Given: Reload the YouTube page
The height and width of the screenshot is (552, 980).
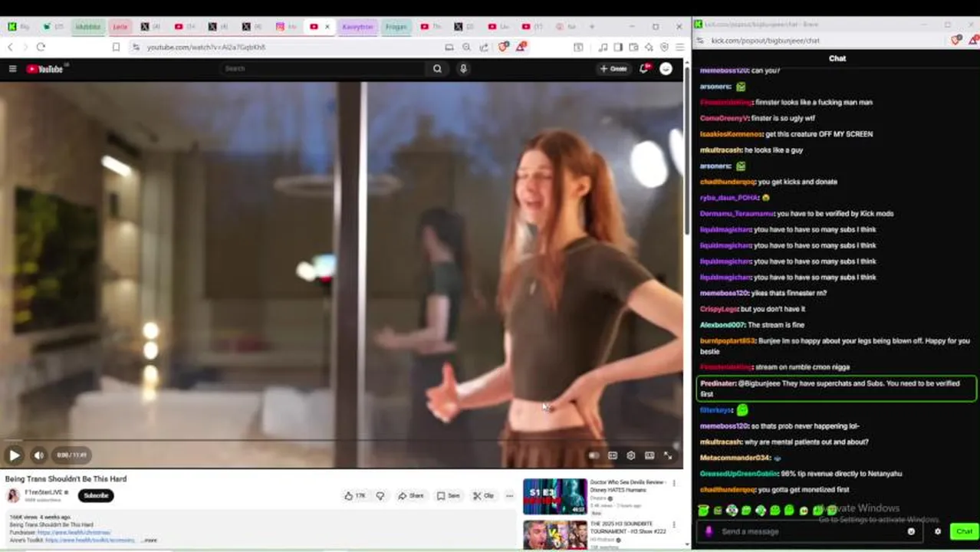Looking at the screenshot, I should tap(41, 48).
